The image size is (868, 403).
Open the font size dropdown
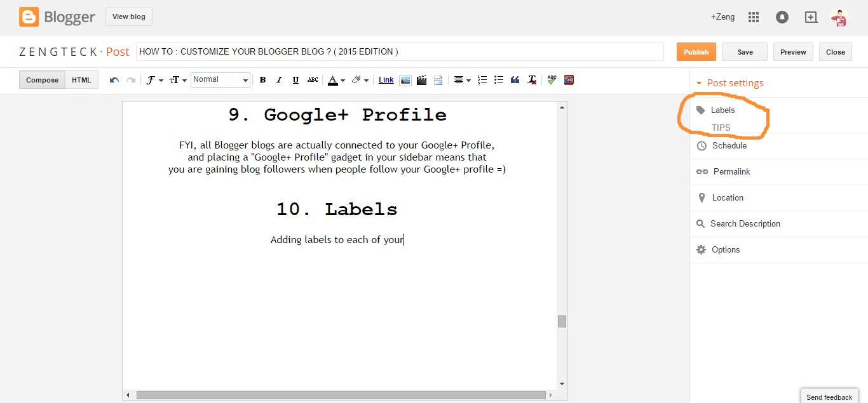coord(178,80)
